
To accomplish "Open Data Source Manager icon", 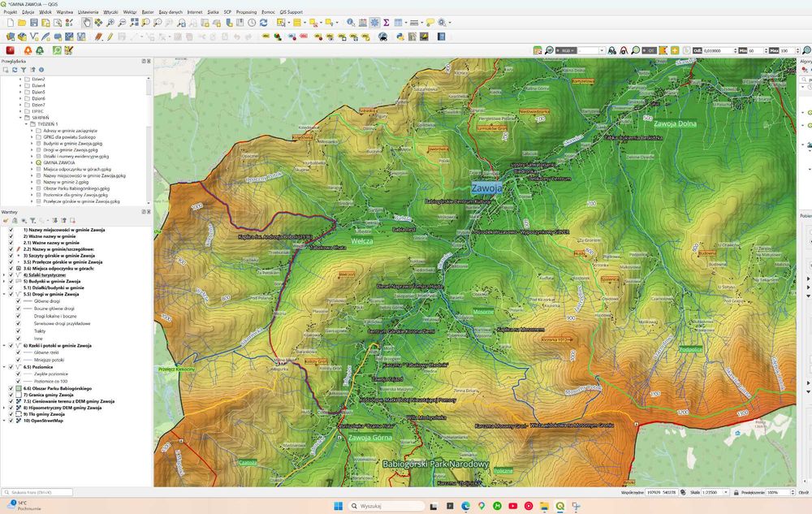I will coord(11,37).
